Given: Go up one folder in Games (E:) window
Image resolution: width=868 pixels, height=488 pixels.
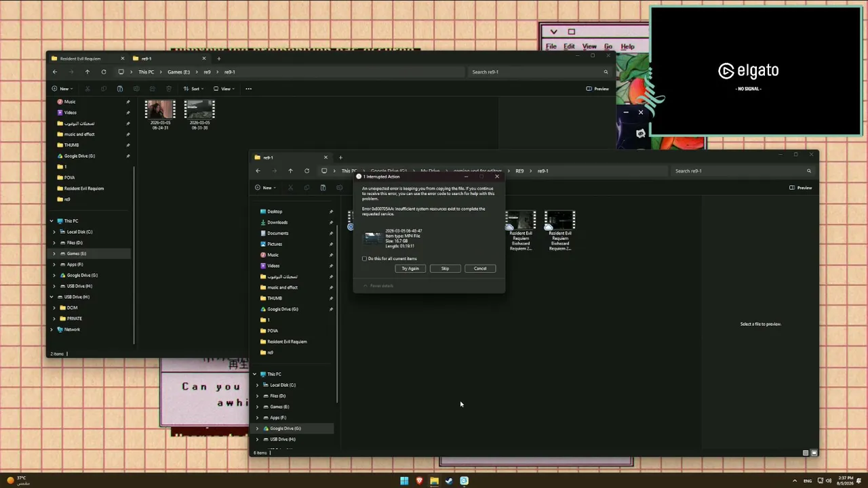Looking at the screenshot, I should (x=87, y=72).
